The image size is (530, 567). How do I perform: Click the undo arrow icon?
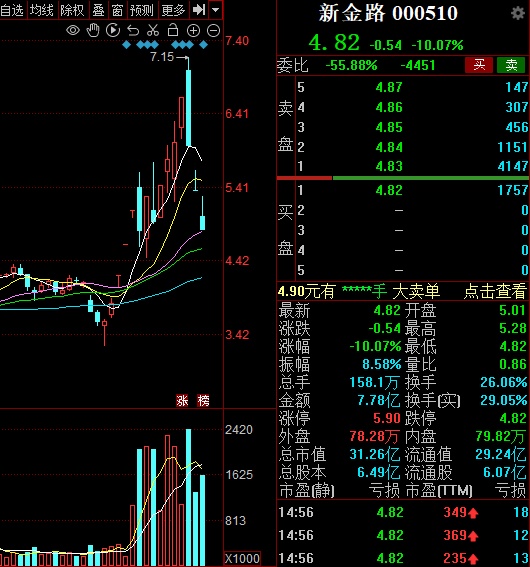[x=133, y=31]
